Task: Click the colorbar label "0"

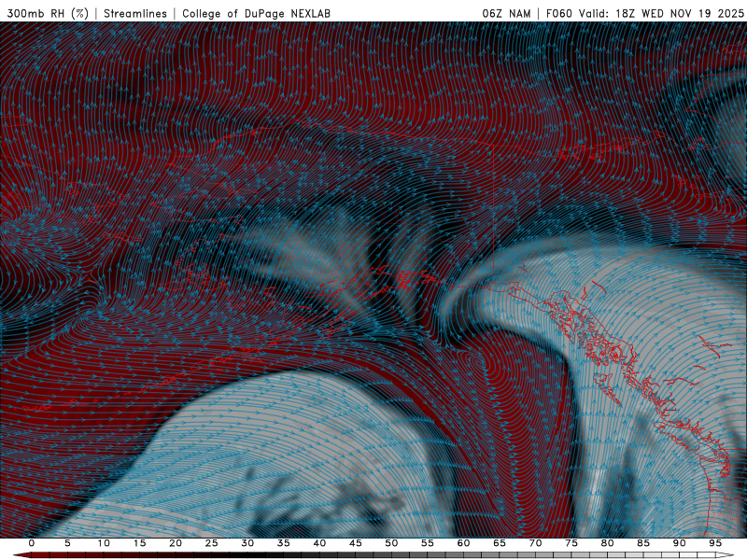Action: tap(32, 543)
